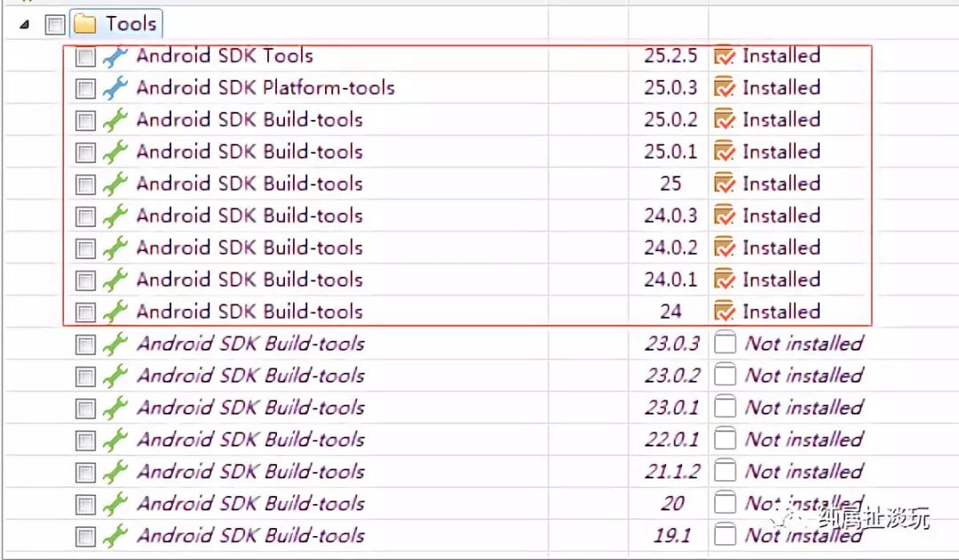Click green wrench icon of Build-tools 25
This screenshot has height=560, width=959.
point(115,184)
